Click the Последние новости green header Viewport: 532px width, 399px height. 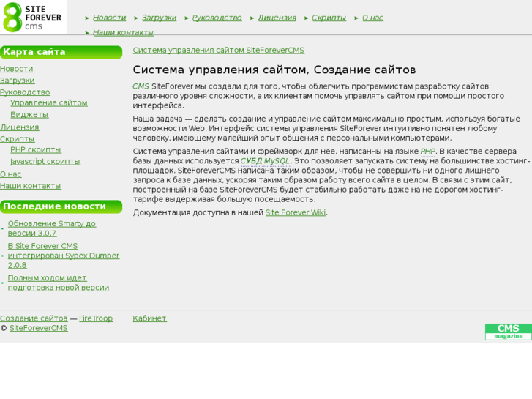[x=61, y=206]
